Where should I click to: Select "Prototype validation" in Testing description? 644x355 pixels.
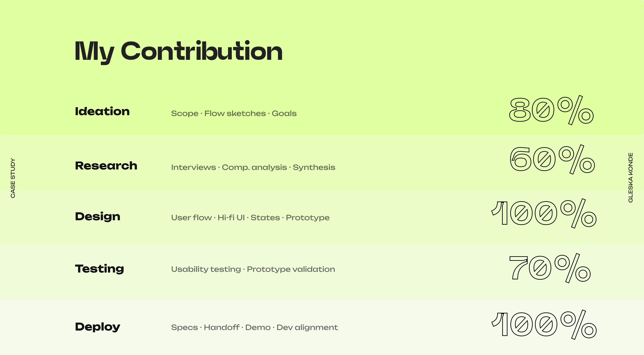click(291, 269)
